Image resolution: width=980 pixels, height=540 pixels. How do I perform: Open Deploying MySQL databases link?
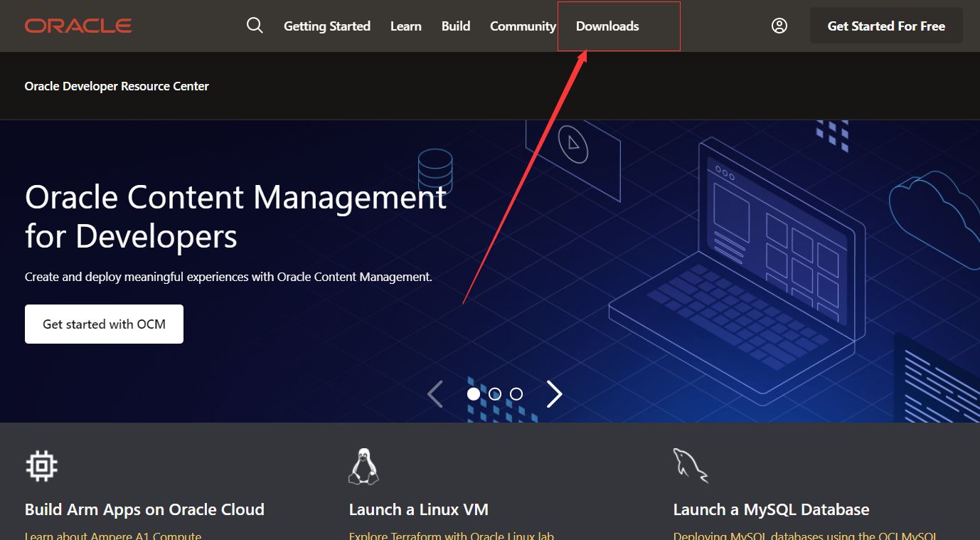[806, 536]
